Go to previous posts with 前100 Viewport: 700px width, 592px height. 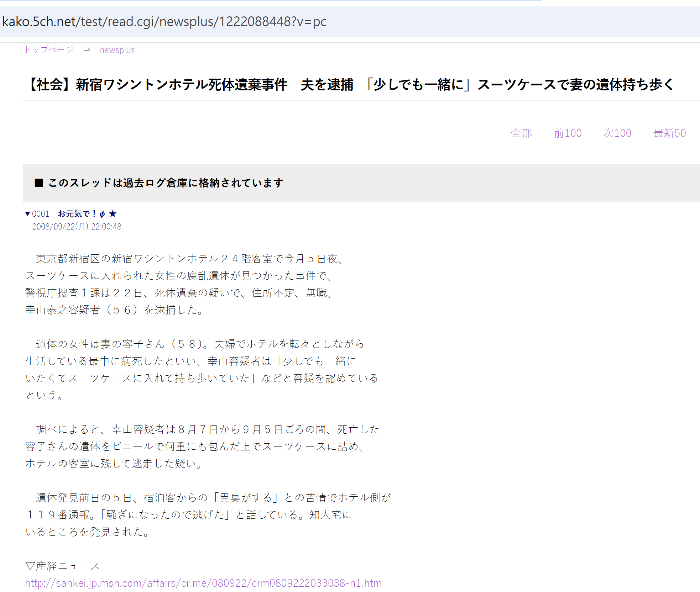[x=568, y=133]
